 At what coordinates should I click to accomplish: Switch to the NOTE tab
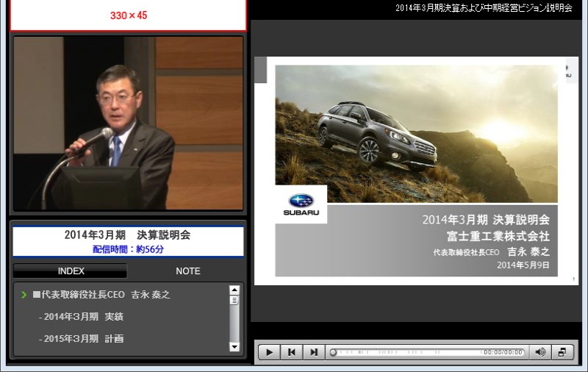point(188,271)
